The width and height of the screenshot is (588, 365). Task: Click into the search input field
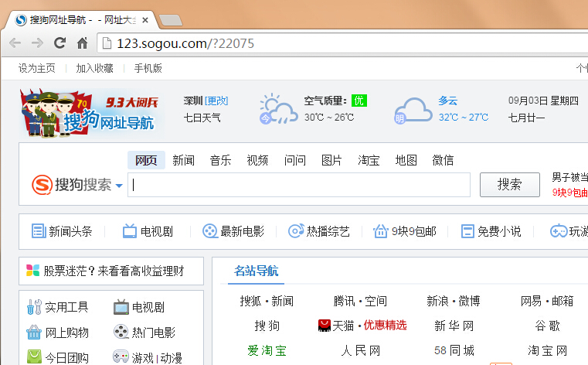299,185
